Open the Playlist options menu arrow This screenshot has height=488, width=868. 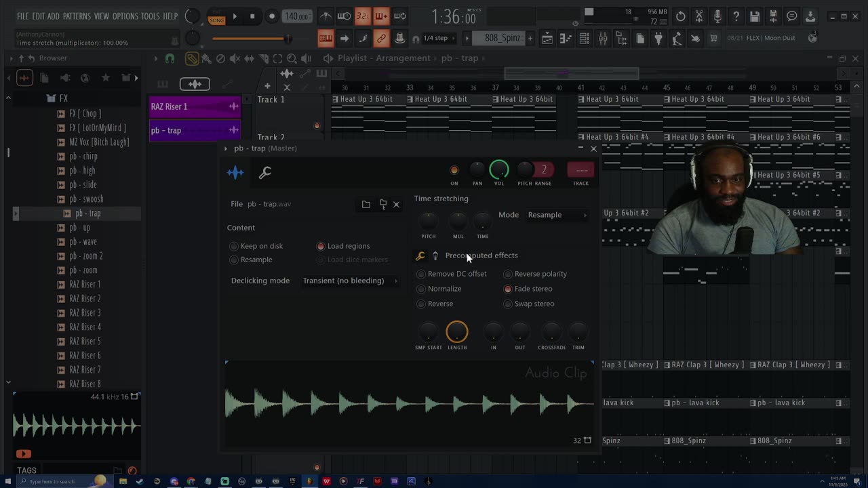pyautogui.click(x=155, y=59)
